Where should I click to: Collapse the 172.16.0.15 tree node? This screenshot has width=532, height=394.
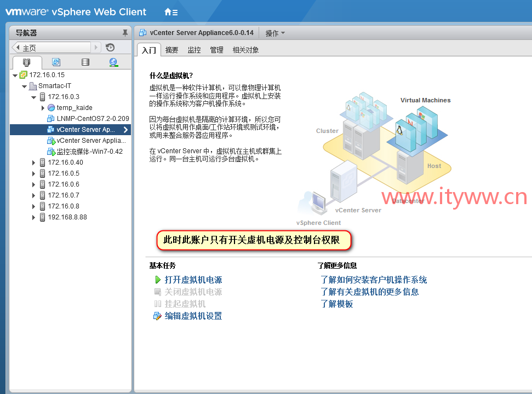click(x=15, y=75)
